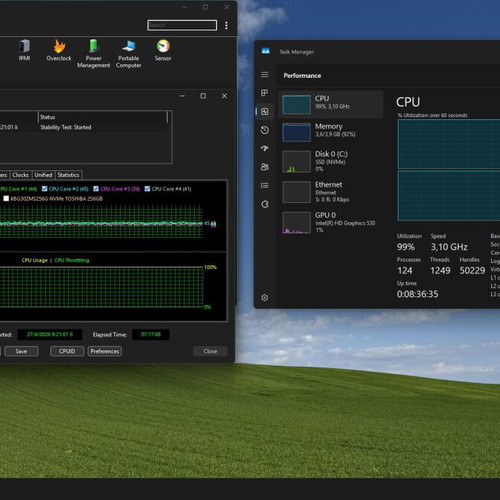Uncheck CPU Core #2 checkbox
Image resolution: width=500 pixels, height=500 pixels.
[44, 189]
